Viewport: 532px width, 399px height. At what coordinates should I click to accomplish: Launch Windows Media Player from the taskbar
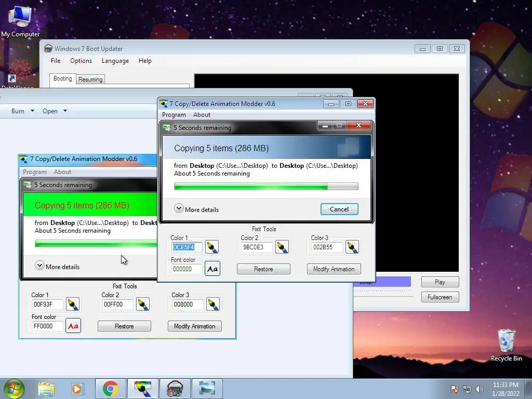click(x=77, y=389)
